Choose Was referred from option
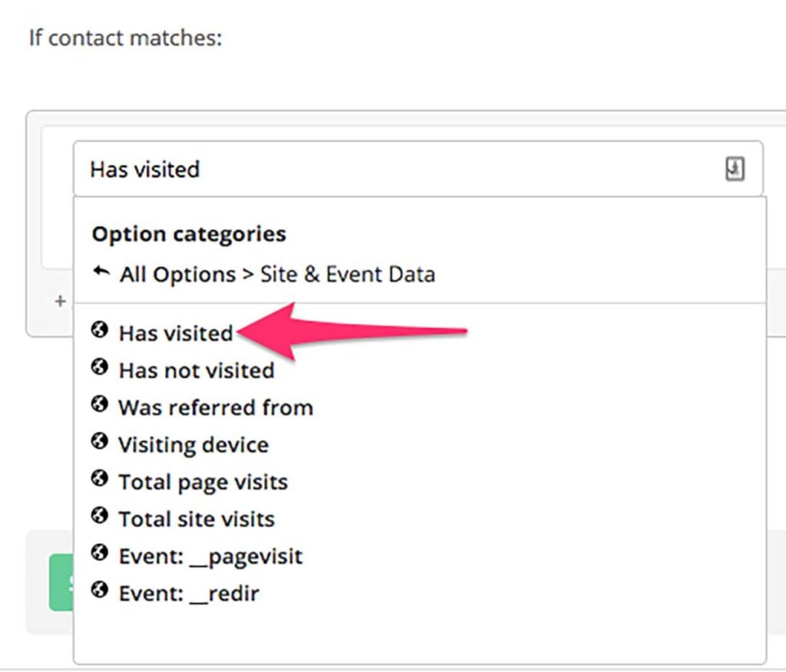 [216, 407]
